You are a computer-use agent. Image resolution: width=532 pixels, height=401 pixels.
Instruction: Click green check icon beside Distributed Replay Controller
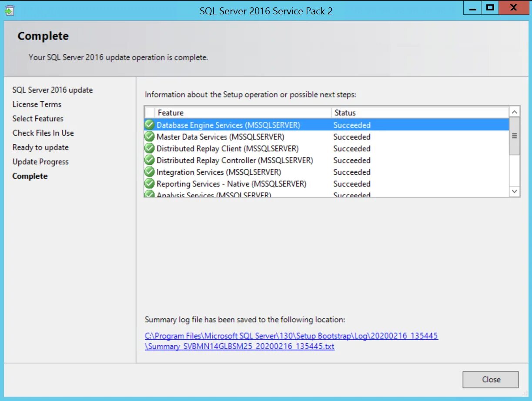150,160
